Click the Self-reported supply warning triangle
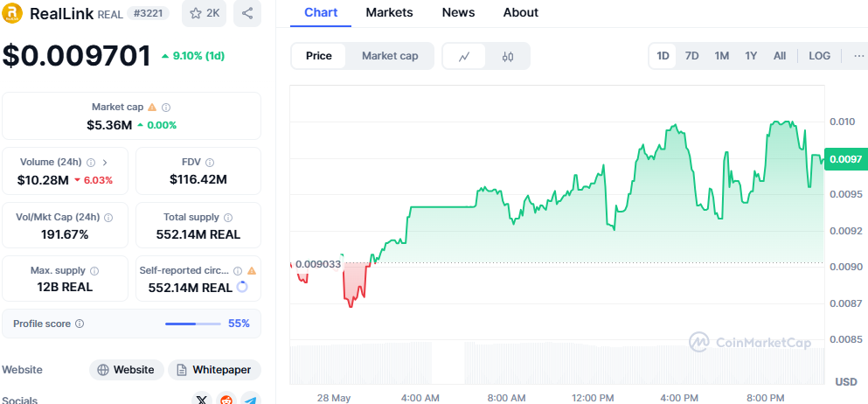This screenshot has height=404, width=868. (x=252, y=270)
